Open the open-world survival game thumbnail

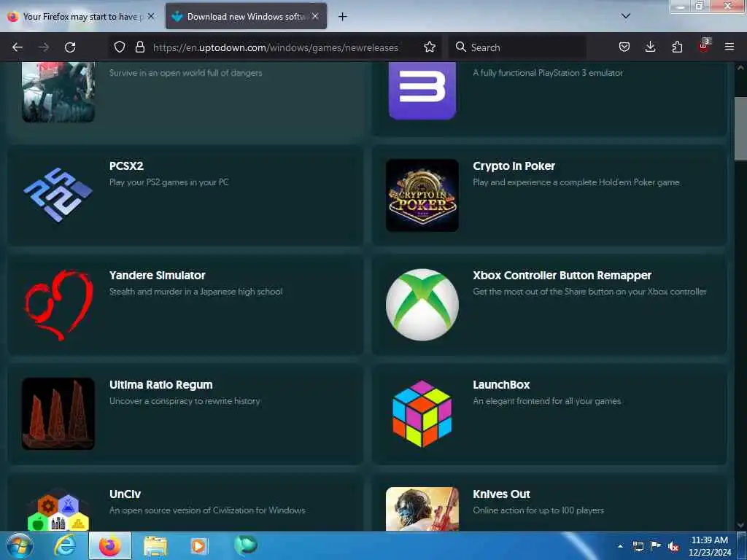(58, 92)
